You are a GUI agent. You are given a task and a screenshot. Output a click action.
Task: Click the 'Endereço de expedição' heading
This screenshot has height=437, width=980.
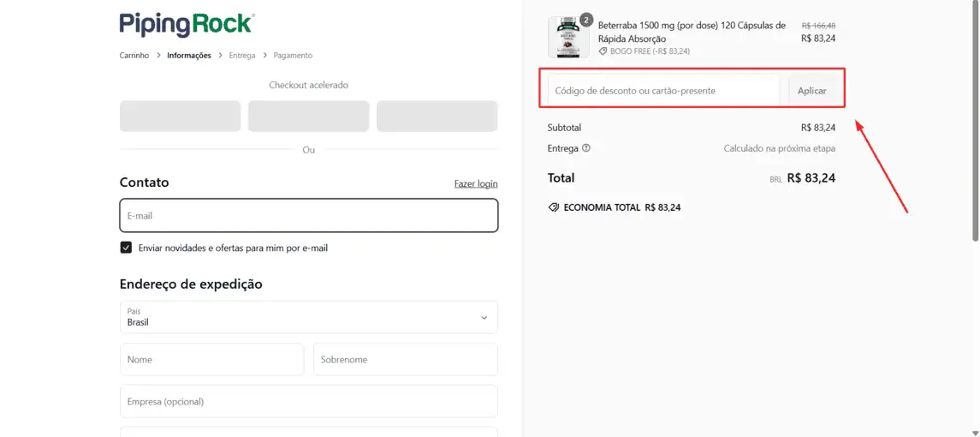tap(191, 284)
